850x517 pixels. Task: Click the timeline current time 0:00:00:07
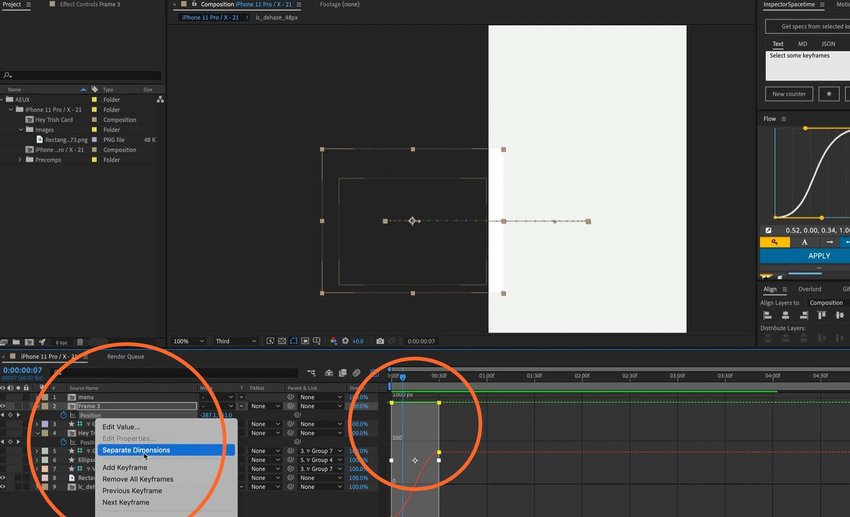pos(22,370)
